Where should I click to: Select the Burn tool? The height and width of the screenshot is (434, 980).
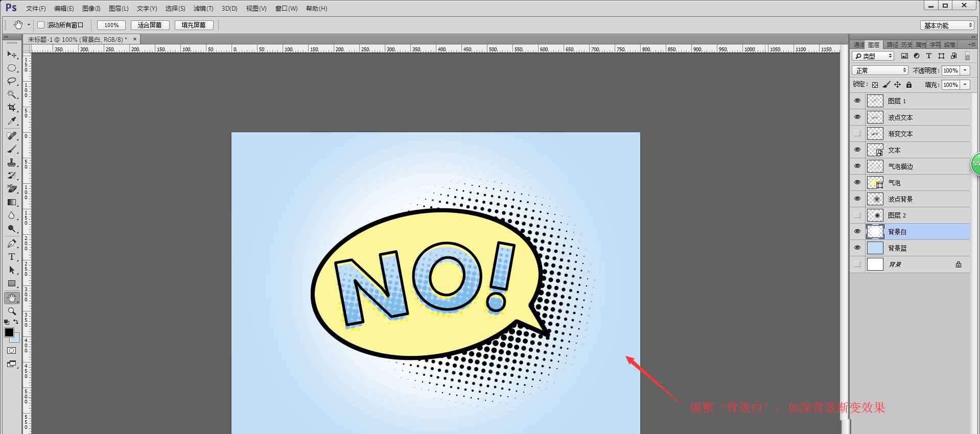pyautogui.click(x=12, y=229)
